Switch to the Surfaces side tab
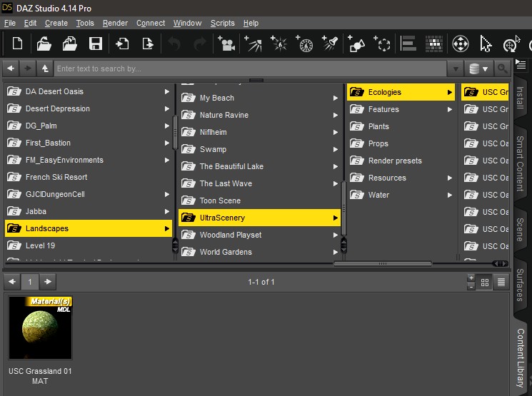Screen dimensions: 532x396 coord(520,285)
